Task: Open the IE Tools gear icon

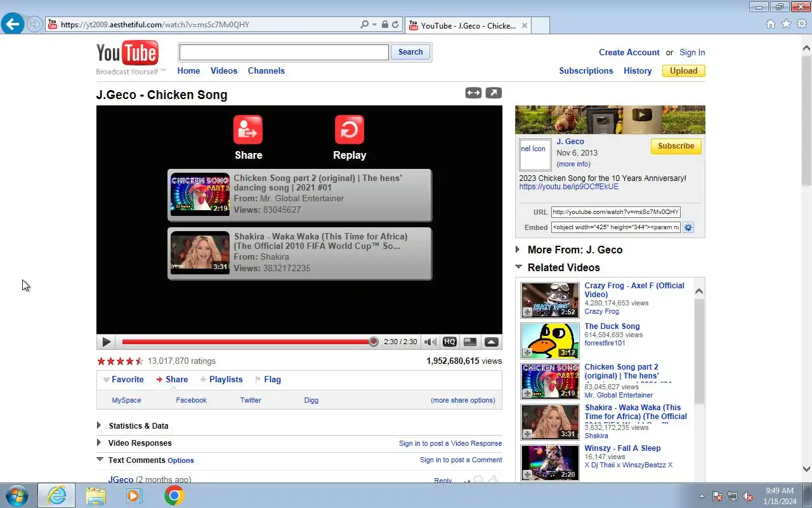Action: tap(802, 24)
